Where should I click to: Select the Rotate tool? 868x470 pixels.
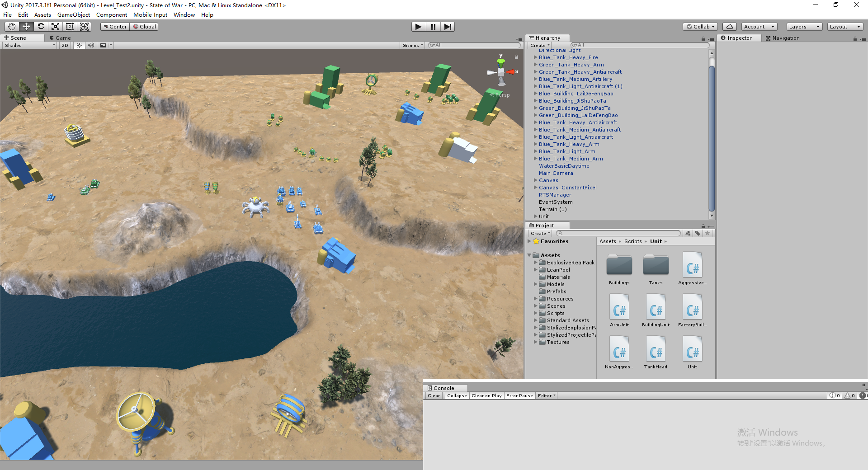coord(41,27)
